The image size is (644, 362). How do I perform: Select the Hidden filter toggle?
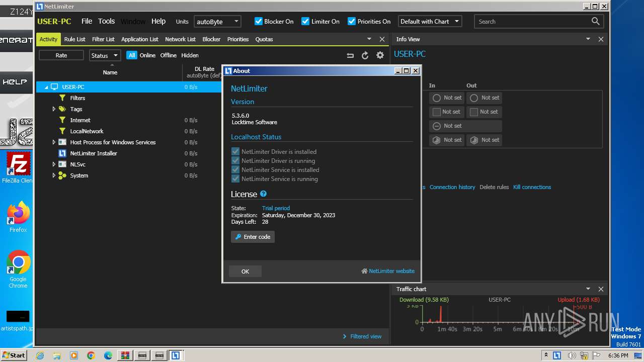[x=190, y=55]
